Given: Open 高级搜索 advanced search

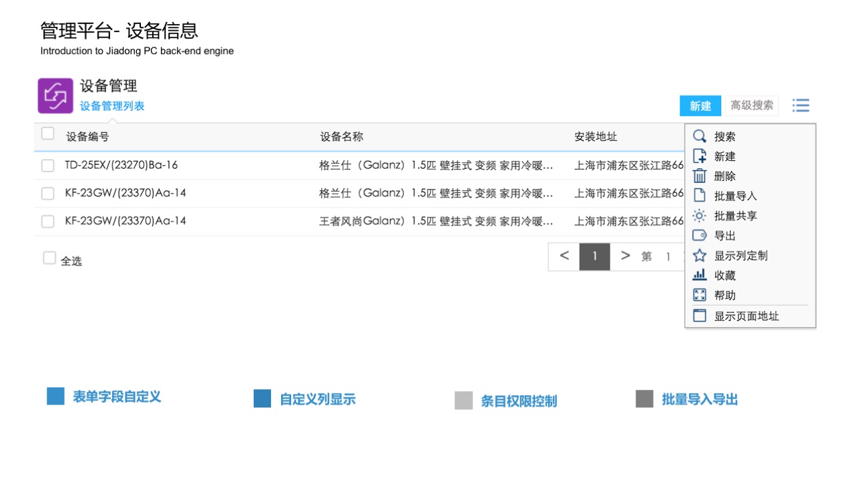Looking at the screenshot, I should tap(752, 105).
